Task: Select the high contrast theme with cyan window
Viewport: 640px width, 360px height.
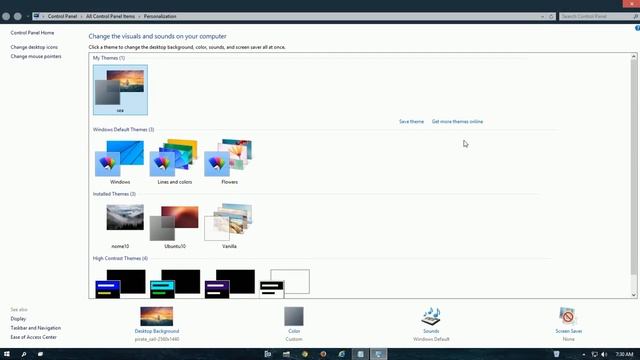Action: point(175,283)
